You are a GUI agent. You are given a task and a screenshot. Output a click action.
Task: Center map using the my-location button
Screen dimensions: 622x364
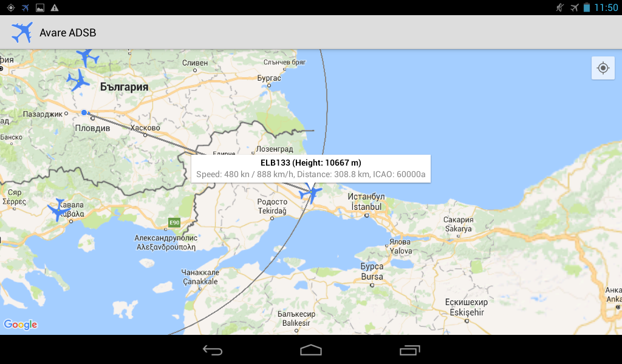(x=603, y=68)
